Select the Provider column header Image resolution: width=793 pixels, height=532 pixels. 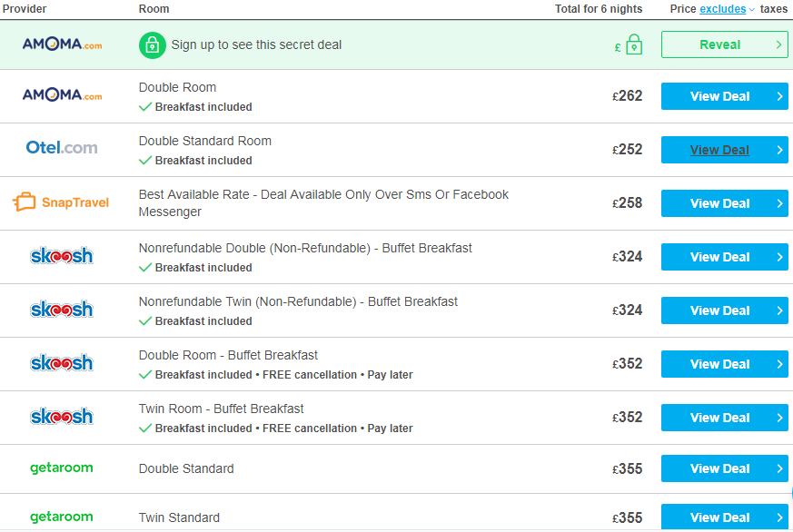click(25, 9)
